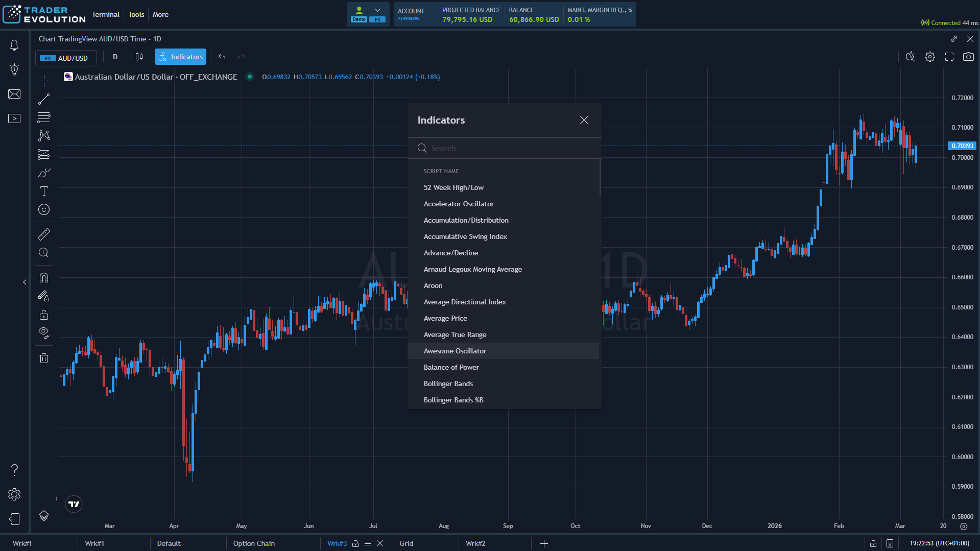
Task: Take a chart snapshot with the camera
Action: click(968, 57)
